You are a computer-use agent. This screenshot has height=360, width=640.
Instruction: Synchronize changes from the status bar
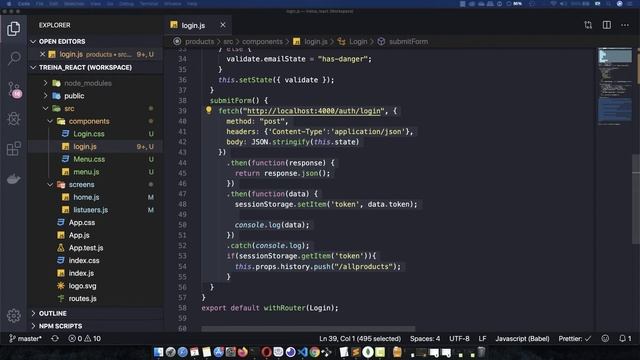tap(55, 338)
